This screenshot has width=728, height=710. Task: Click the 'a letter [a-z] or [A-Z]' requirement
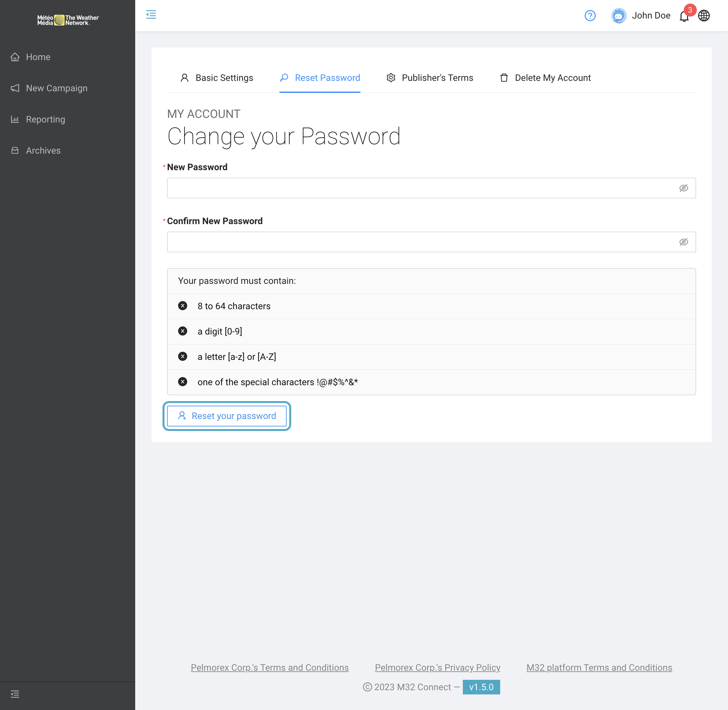[x=431, y=357]
